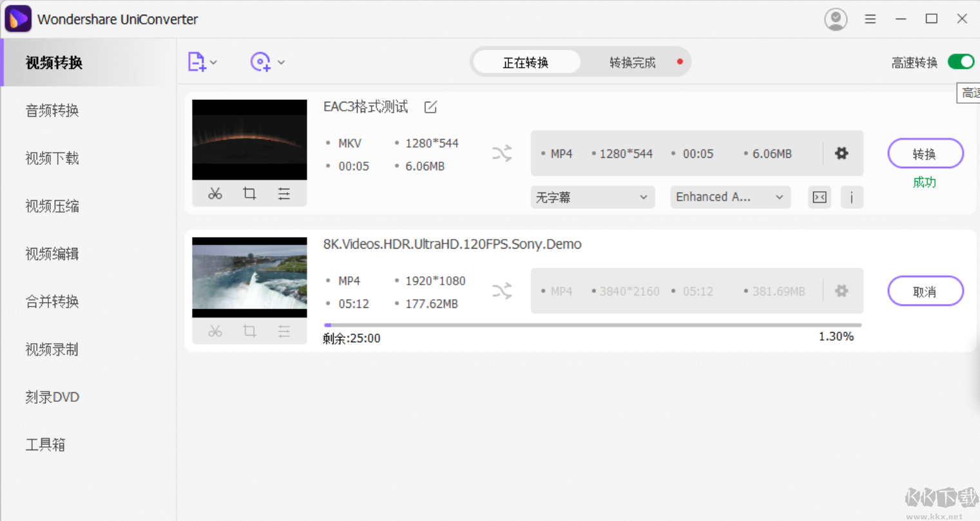Click the effects adjust icon under EAC3 video

tap(284, 194)
